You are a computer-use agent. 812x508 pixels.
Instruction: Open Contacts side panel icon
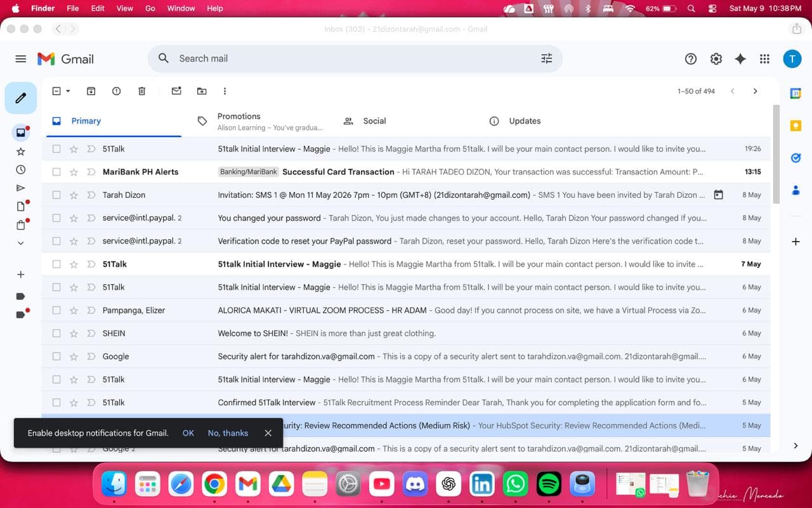point(796,190)
